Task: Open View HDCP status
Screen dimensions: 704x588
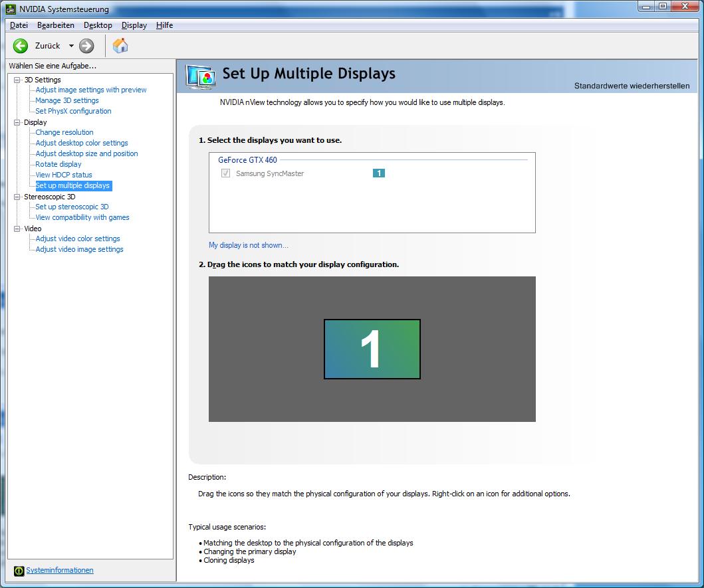Action: coord(64,175)
